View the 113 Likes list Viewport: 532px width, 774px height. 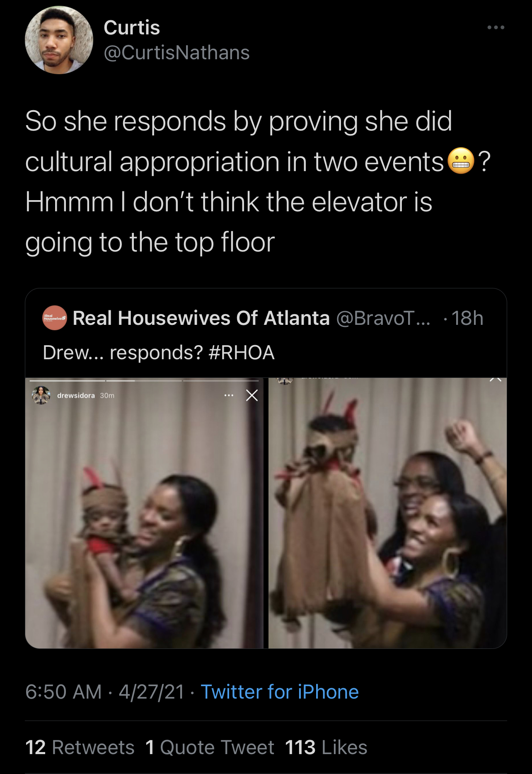tap(326, 747)
